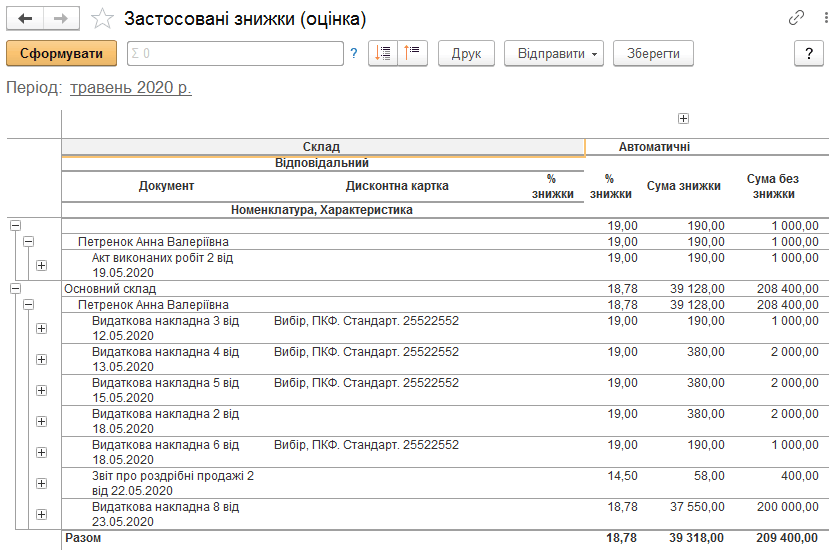Viewport: 831px width, 550px height.
Task: Expand Видаткова накладна 2 від 18.05.2020
Action: point(41,421)
